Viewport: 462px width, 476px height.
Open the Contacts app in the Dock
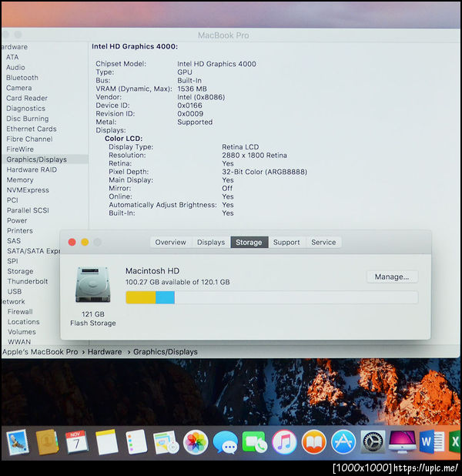point(47,442)
